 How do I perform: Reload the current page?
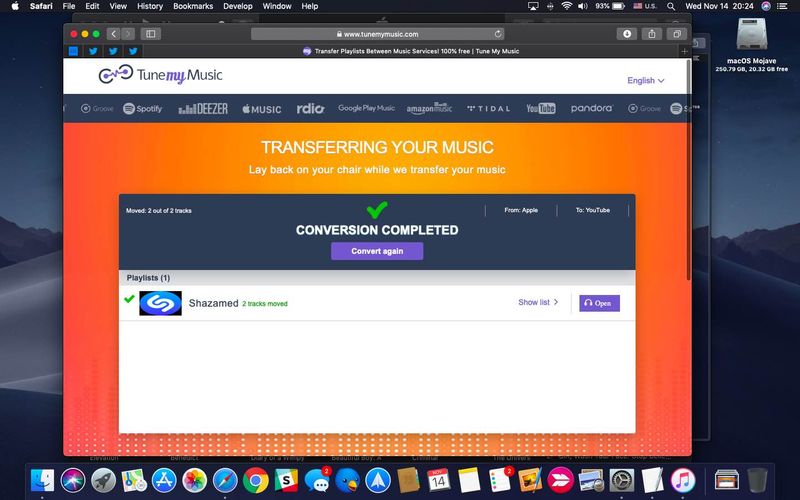click(498, 34)
